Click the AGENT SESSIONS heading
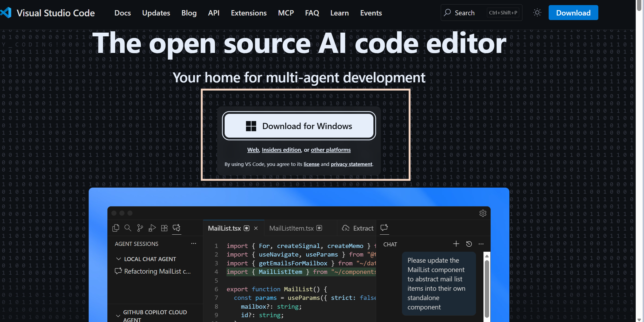The image size is (644, 322). (x=136, y=244)
